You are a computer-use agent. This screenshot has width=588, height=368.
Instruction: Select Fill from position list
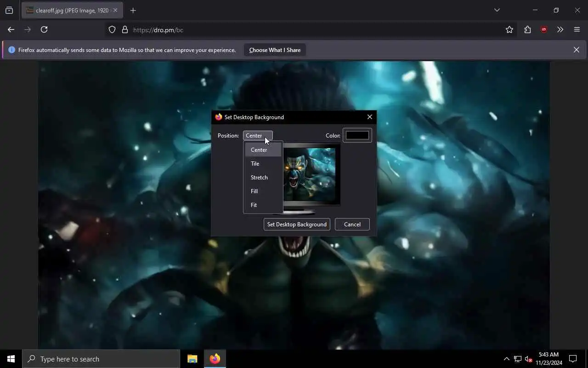tap(263, 191)
